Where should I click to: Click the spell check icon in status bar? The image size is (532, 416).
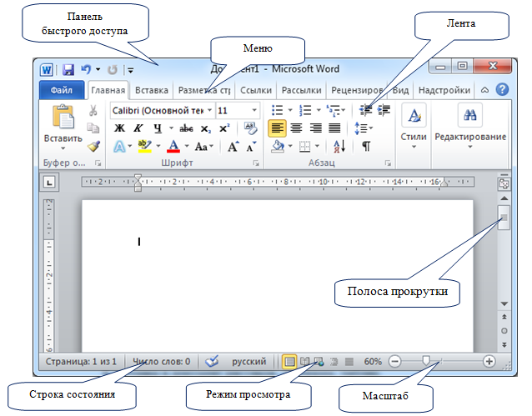(212, 361)
